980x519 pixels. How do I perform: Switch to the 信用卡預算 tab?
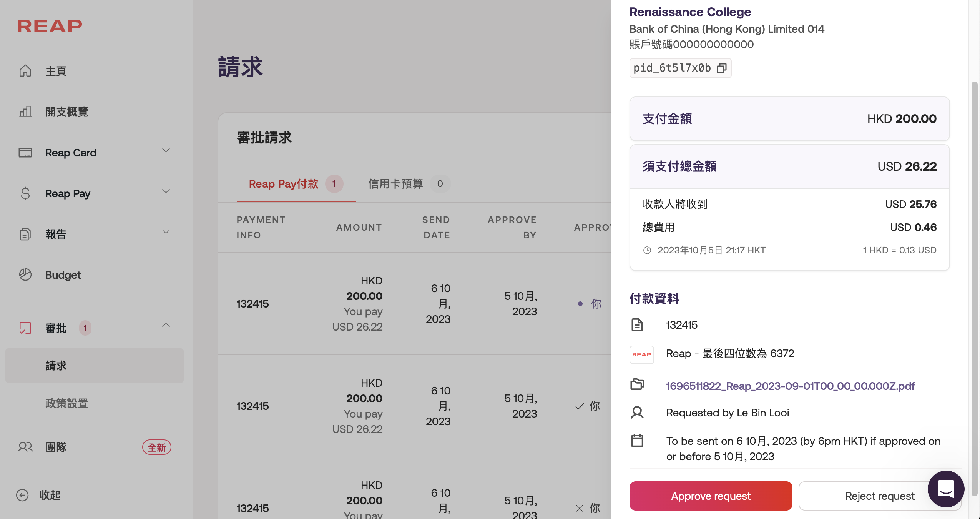tap(395, 184)
